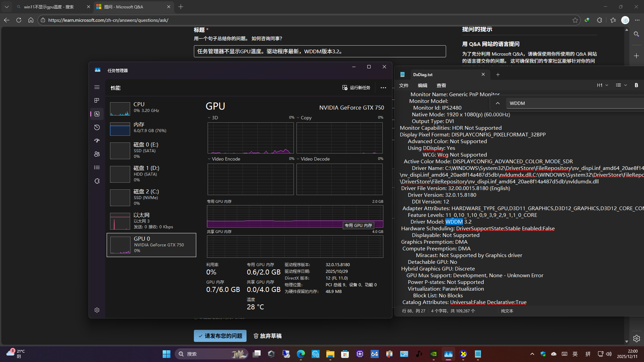This screenshot has width=644, height=362.
Task: Open Services page in Task Manager sidebar
Action: point(97,181)
